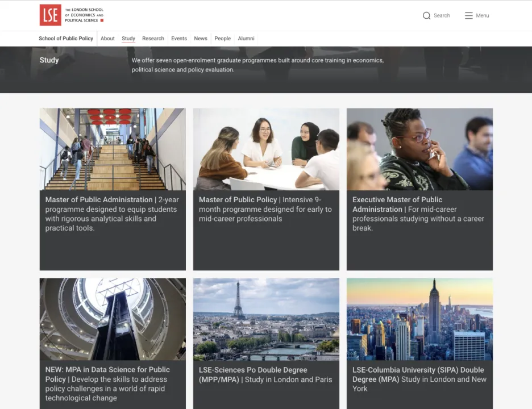Open the hamburger Menu icon
This screenshot has height=409, width=532.
click(x=469, y=16)
